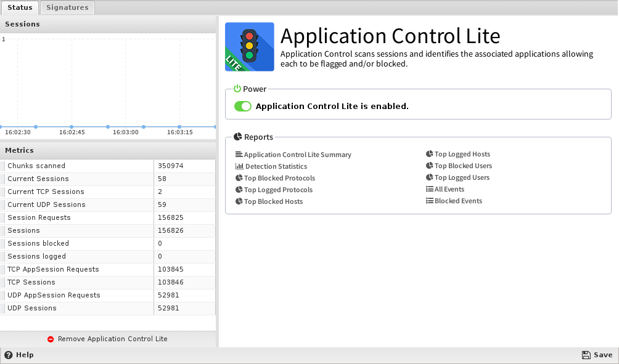Open the Application Control Lite Summary report
The image size is (619, 364).
pos(297,155)
